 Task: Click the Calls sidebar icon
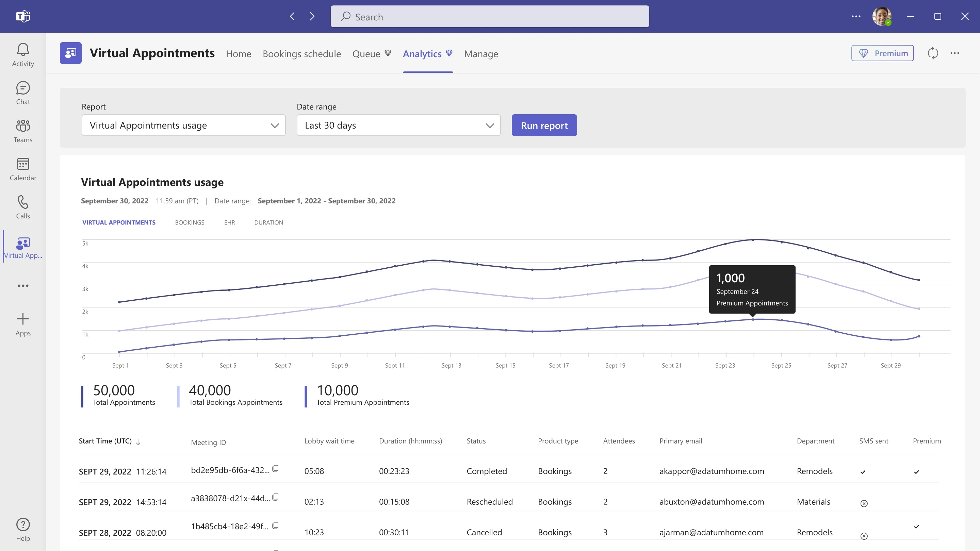coord(23,207)
